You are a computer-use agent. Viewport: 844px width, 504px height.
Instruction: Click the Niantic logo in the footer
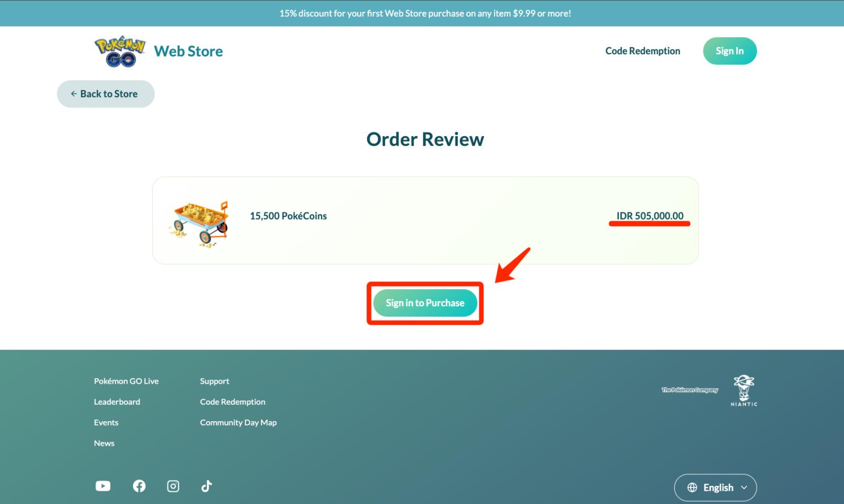(743, 390)
